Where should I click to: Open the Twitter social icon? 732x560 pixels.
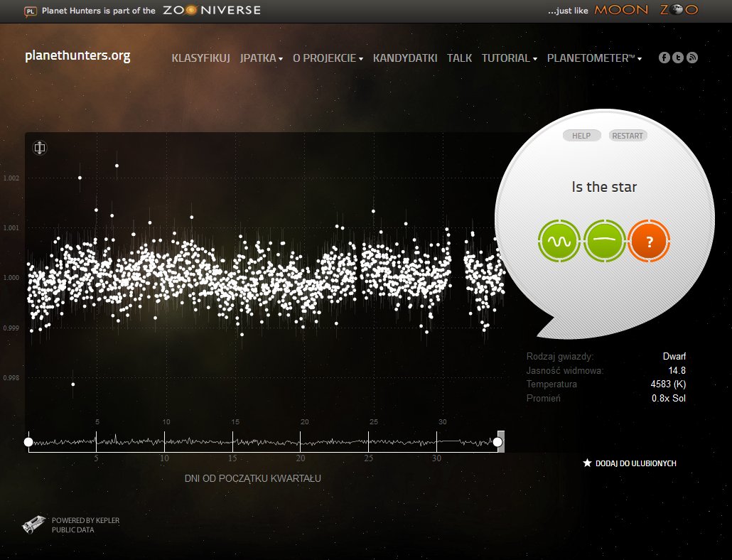click(678, 58)
